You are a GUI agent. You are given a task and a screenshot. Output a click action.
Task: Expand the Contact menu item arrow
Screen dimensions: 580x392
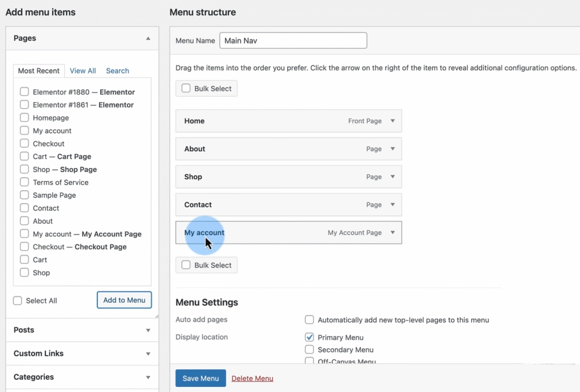393,205
